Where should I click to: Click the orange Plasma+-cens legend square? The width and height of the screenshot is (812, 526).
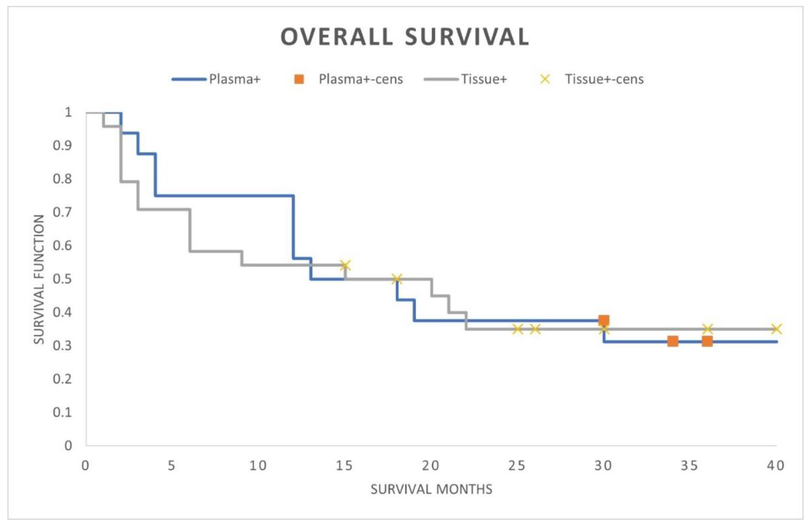(x=299, y=79)
